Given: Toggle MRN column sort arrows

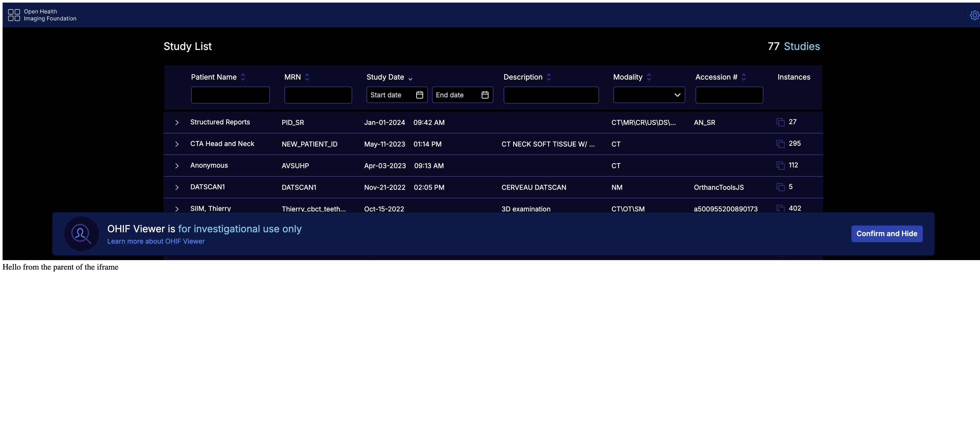Looking at the screenshot, I should click(307, 77).
